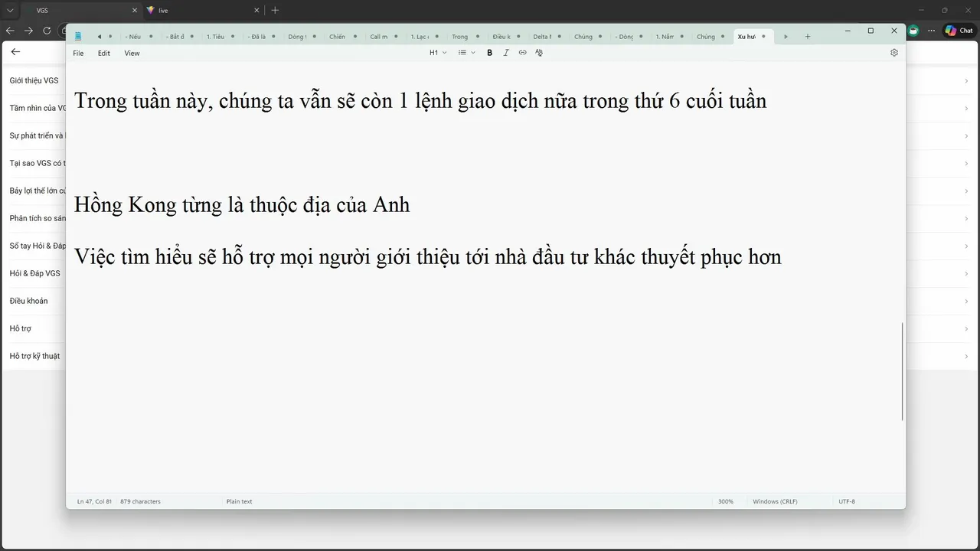
Task: Insert a link using the toolbar icon
Action: click(523, 53)
